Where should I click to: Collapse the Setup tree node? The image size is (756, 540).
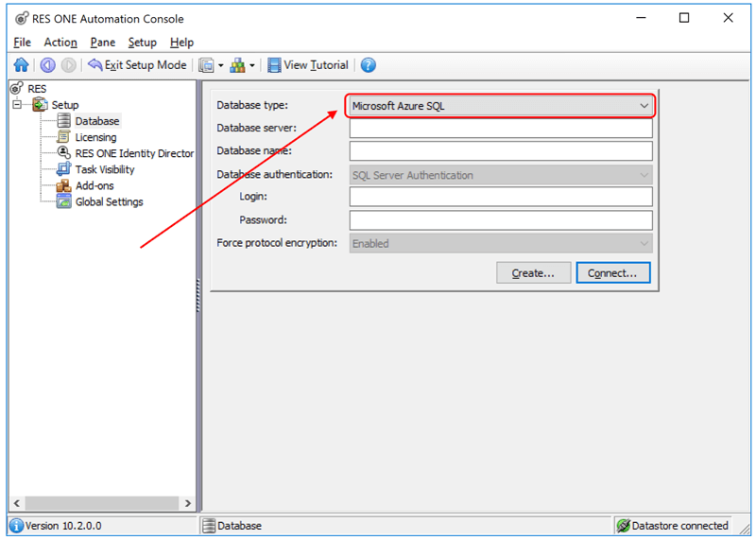click(17, 104)
